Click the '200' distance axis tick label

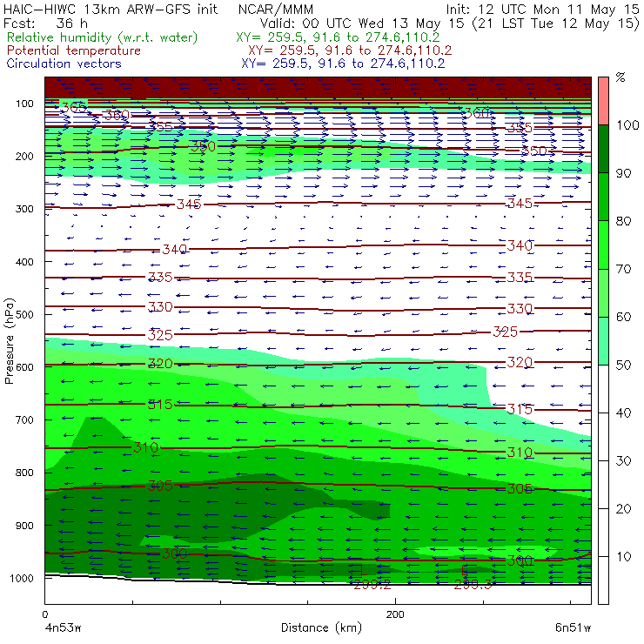[x=395, y=614]
